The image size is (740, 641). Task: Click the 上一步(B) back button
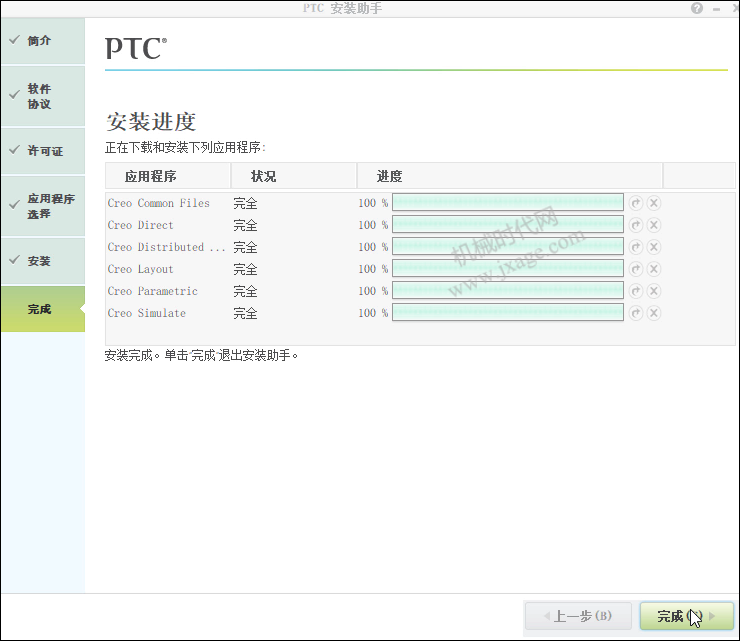coord(578,616)
